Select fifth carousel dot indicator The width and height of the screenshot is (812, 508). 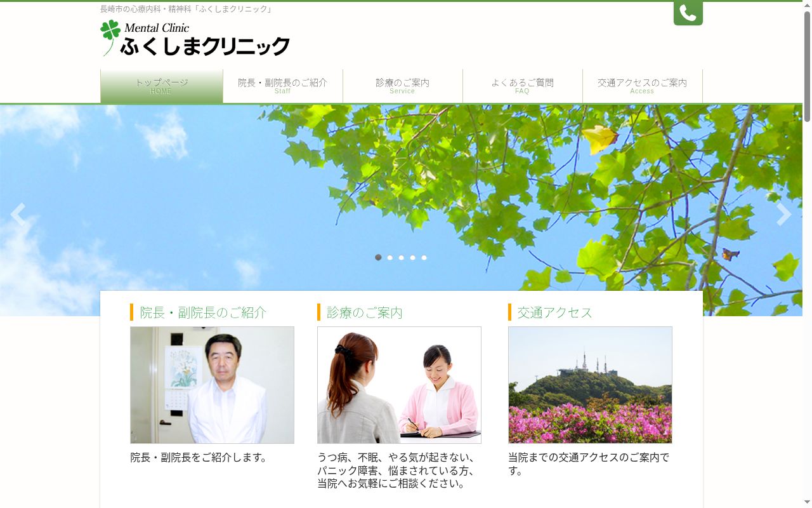[x=424, y=257]
